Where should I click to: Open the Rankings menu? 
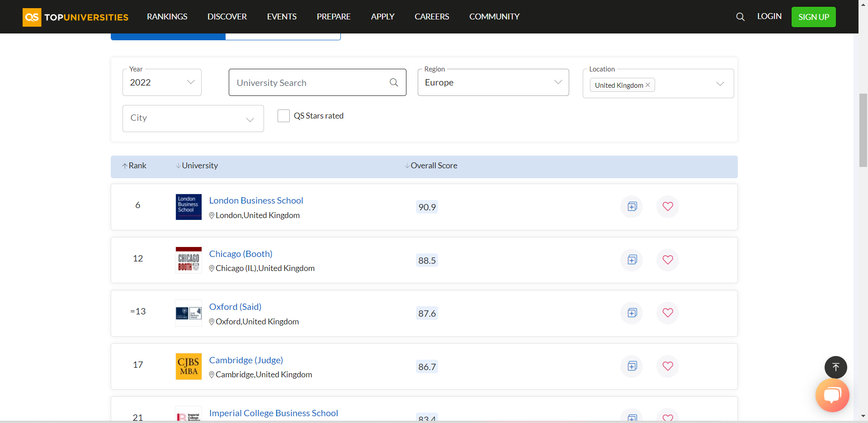coord(167,17)
